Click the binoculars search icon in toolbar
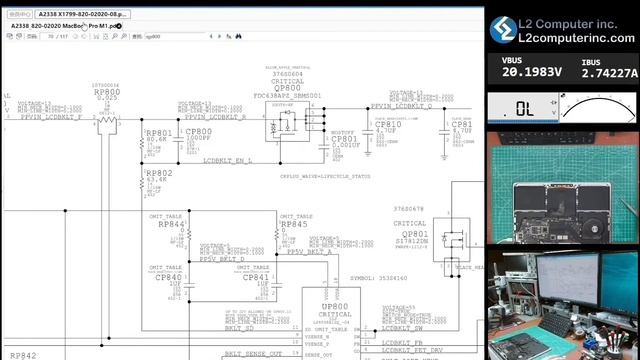640x360 pixels. click(x=238, y=36)
